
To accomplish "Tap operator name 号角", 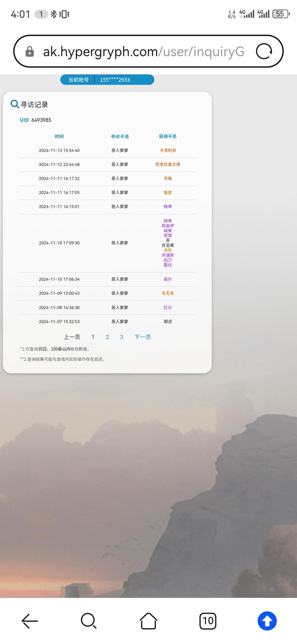I will (x=168, y=178).
